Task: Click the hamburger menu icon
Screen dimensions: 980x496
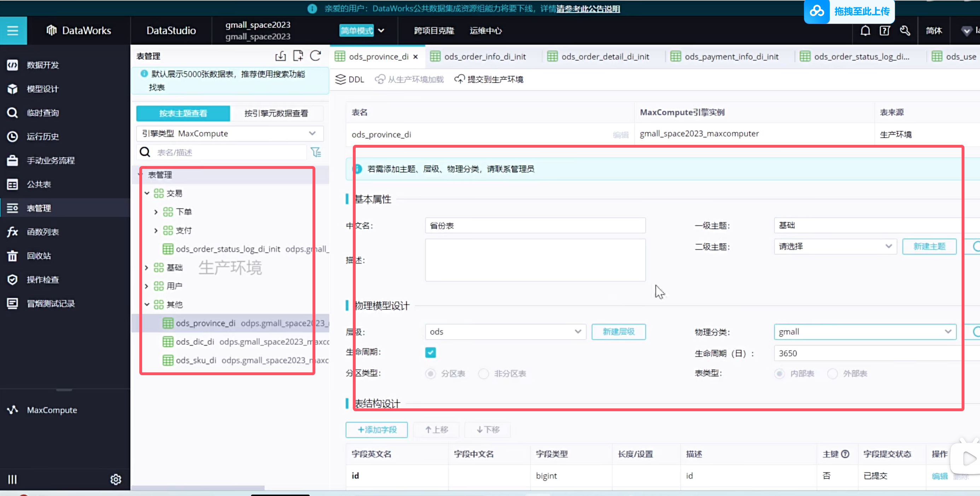Action: 13,30
